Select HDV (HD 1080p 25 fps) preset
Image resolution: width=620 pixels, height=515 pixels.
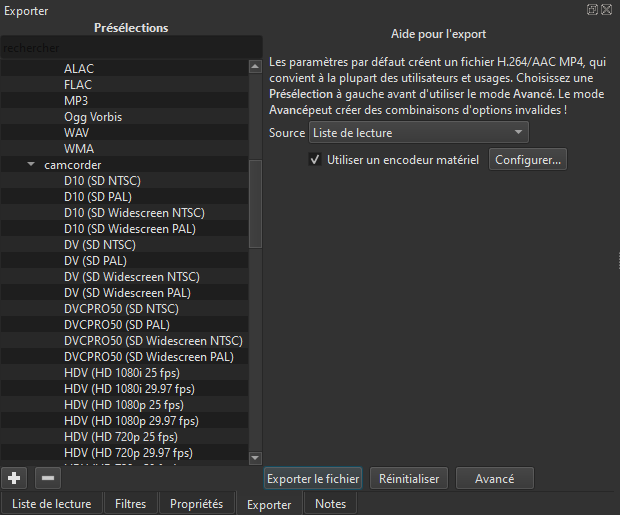(x=125, y=405)
